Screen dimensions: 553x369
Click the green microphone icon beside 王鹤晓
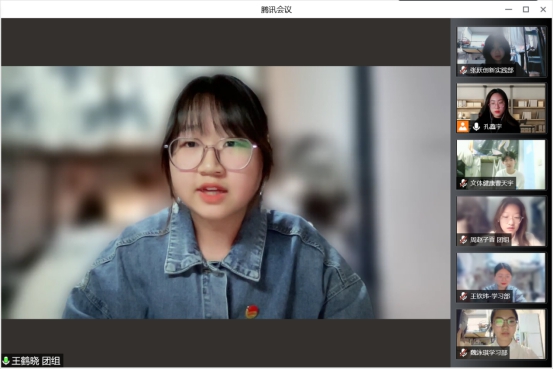(x=6, y=361)
